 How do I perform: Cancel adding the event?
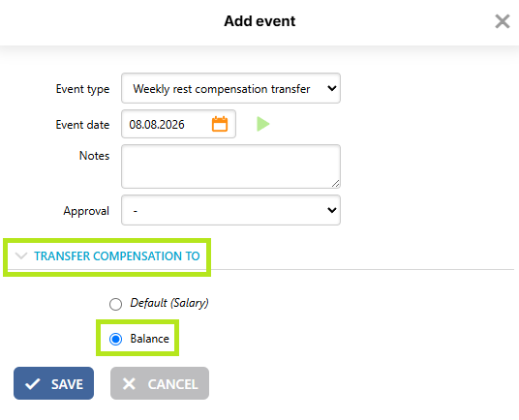(160, 383)
